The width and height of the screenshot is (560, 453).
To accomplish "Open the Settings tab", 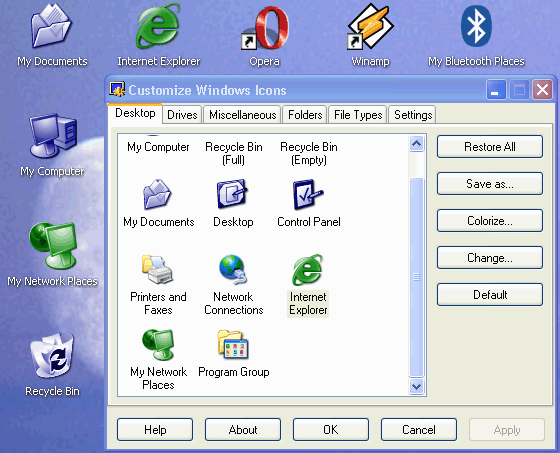I will [413, 115].
